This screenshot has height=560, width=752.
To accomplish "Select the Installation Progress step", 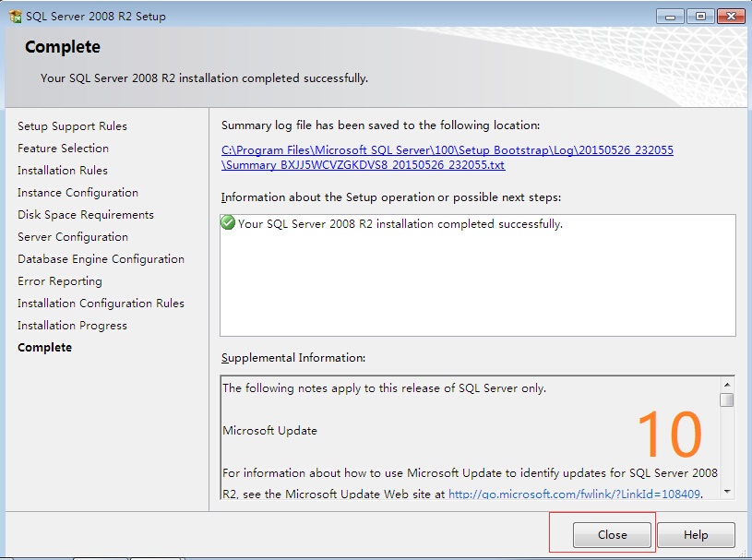I will click(72, 326).
